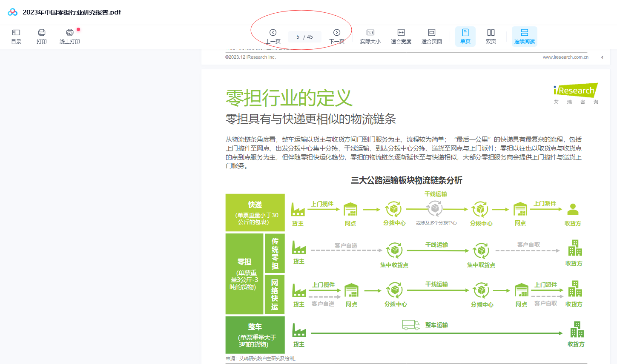The width and height of the screenshot is (617, 364).
Task: Click the 零担行业的定义 heading
Action: (289, 98)
